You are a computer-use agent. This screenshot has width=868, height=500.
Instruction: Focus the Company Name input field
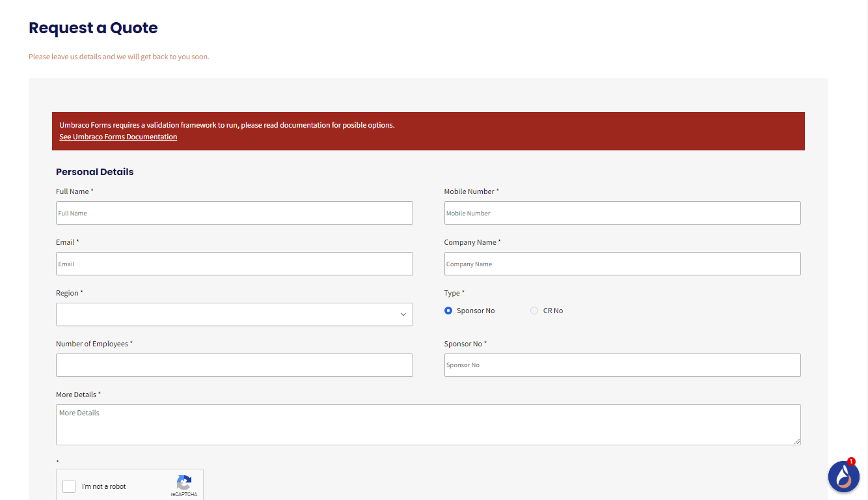tap(622, 264)
